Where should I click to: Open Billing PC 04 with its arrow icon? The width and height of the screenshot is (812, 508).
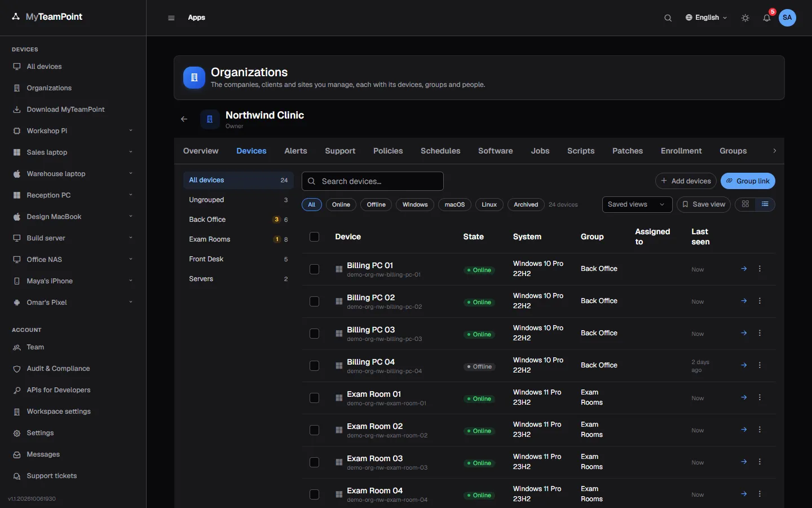744,365
